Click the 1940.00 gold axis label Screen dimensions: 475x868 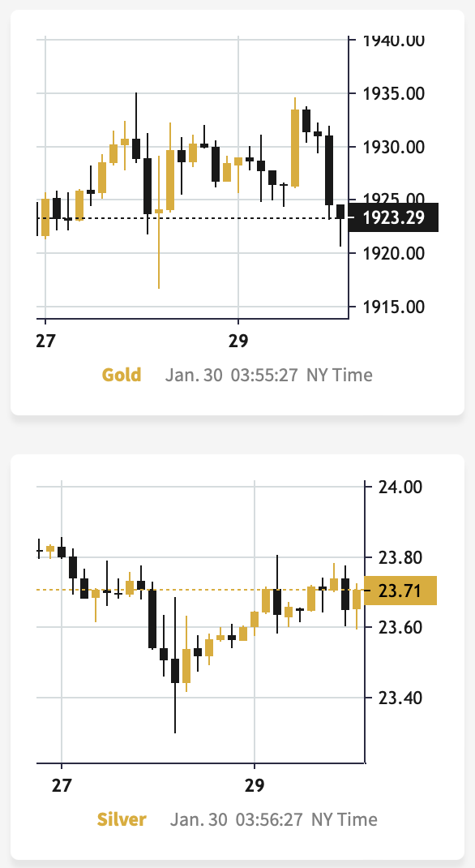pos(394,41)
